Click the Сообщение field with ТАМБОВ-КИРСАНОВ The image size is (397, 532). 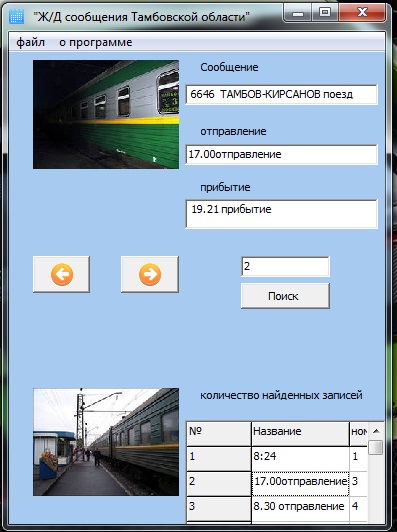(x=281, y=94)
